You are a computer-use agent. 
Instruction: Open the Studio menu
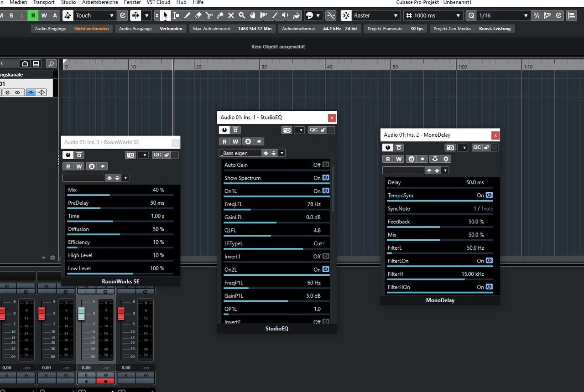pyautogui.click(x=68, y=3)
